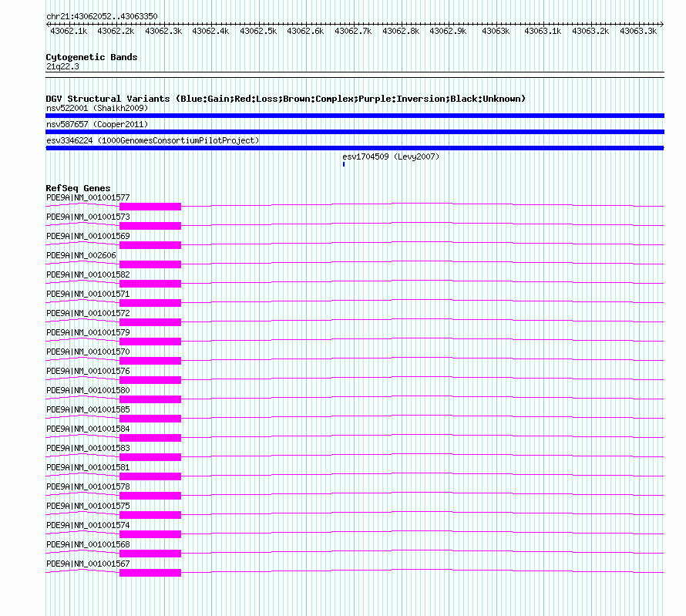Click the PDE9A|NM_001001577 transcript label
Screen dimensions: 686x616
pyautogui.click(x=88, y=197)
